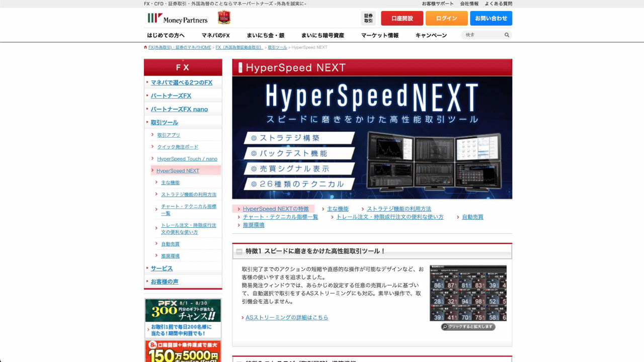644x362 pixels.
Task: Open マネパで選べる2つのFX in the sidebar
Action: tap(182, 82)
